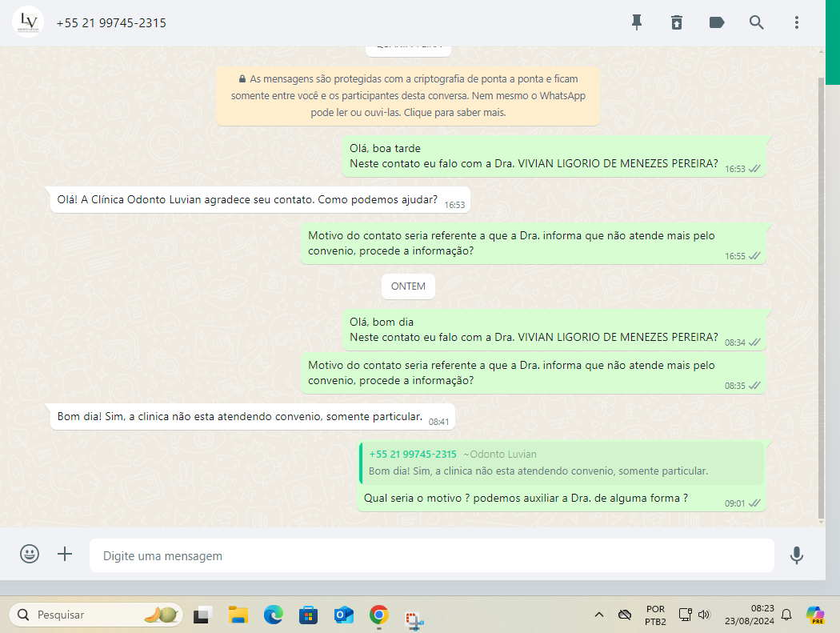Select the 16:55 'Motivo do contato' message
This screenshot has width=840, height=633.
click(534, 243)
